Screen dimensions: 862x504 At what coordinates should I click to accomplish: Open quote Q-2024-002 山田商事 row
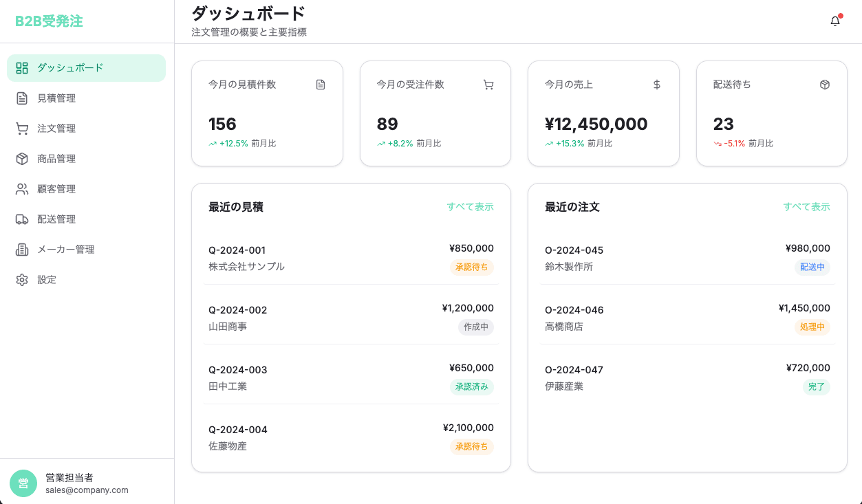(x=351, y=318)
